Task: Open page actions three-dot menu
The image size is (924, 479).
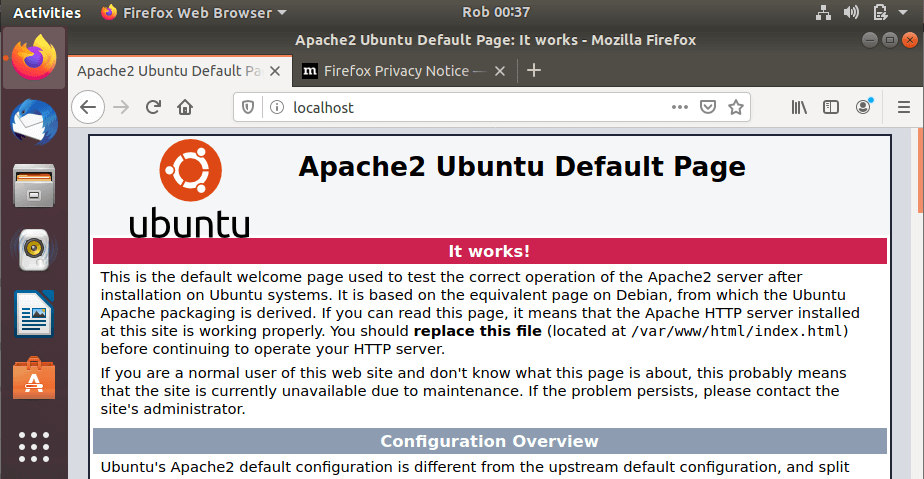Action: tap(679, 107)
